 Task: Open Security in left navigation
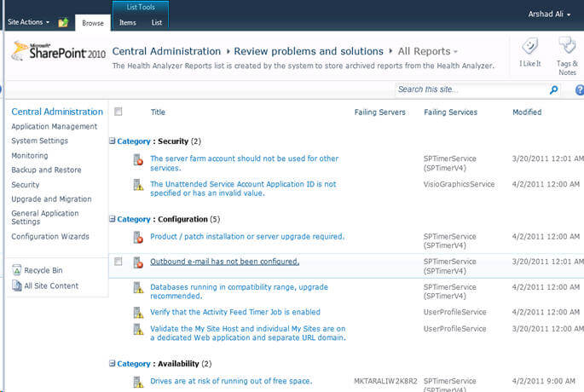pos(25,185)
